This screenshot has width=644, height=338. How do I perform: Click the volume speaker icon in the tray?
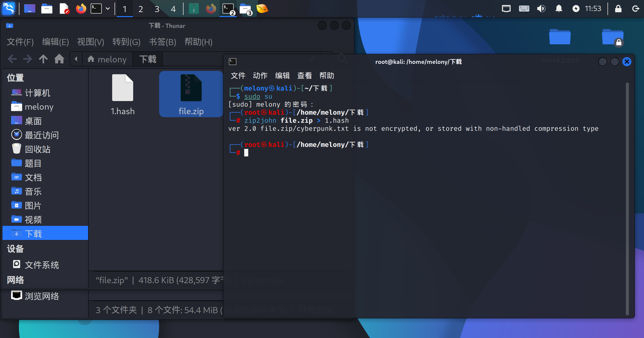541,9
